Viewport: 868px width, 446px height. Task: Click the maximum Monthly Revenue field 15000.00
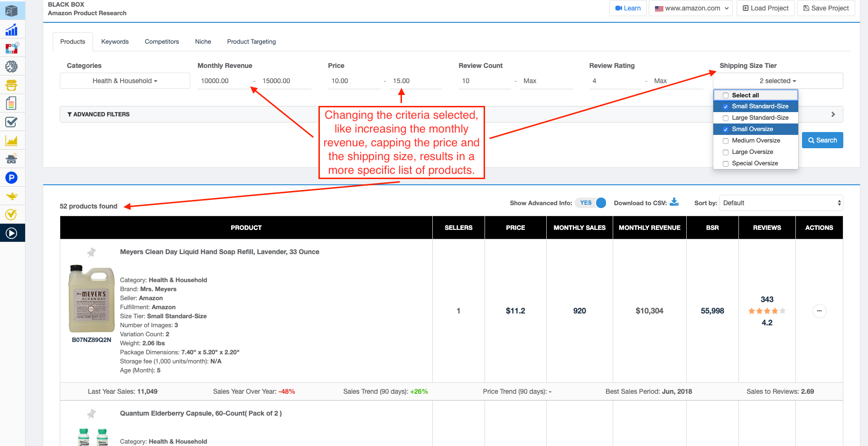point(285,81)
